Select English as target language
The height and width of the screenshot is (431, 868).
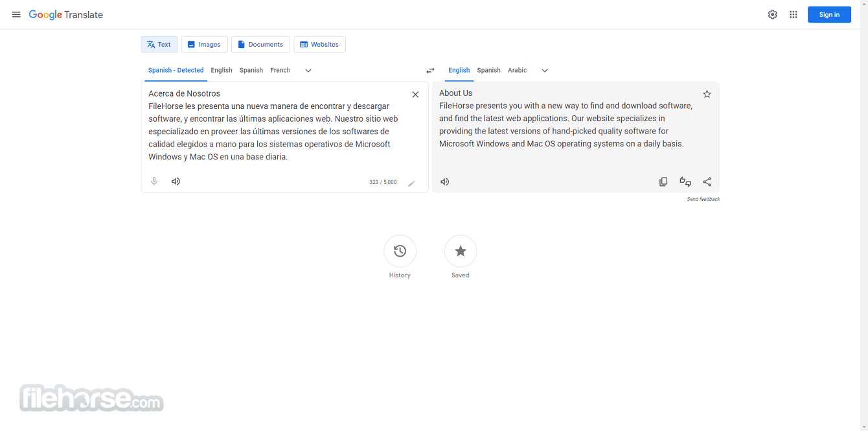(459, 70)
